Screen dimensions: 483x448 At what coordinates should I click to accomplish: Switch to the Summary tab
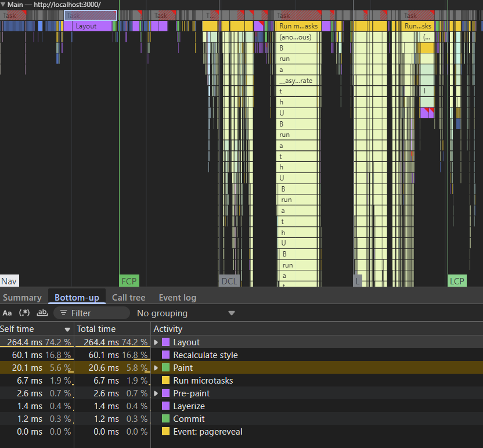coord(22,298)
